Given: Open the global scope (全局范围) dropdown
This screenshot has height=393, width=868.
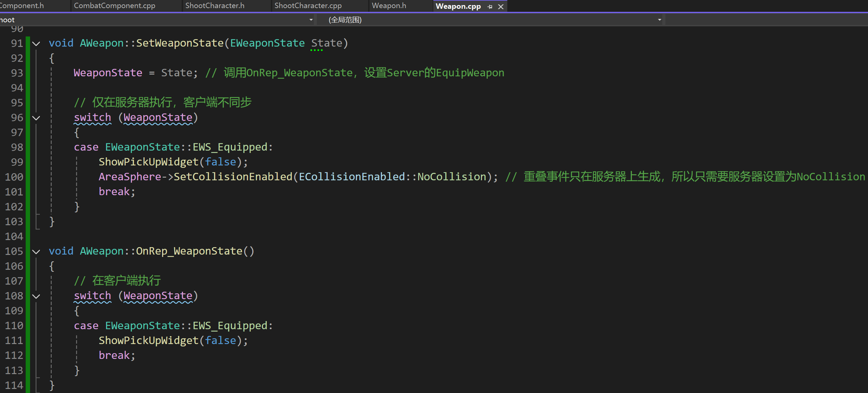Looking at the screenshot, I should 659,20.
